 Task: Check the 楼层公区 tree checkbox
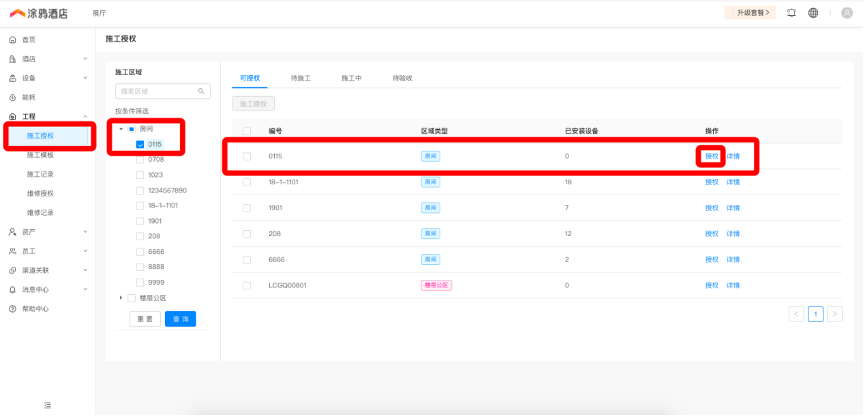[x=131, y=298]
